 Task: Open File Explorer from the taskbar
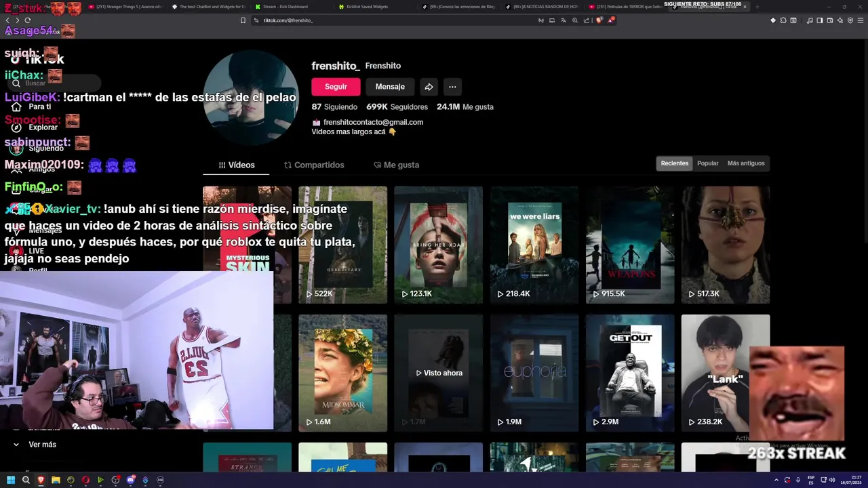56,480
